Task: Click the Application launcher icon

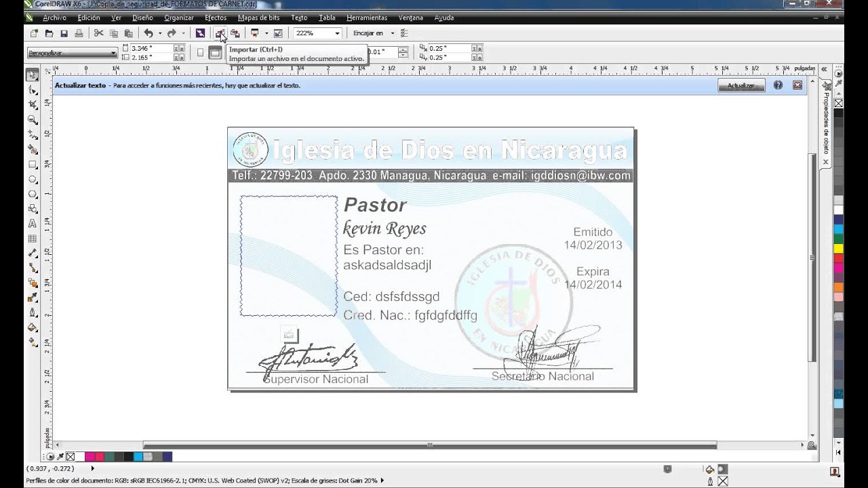Action: [x=255, y=33]
